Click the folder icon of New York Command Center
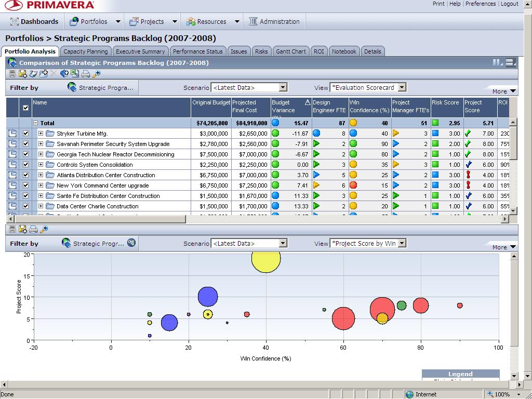This screenshot has width=532, height=399. [x=50, y=185]
